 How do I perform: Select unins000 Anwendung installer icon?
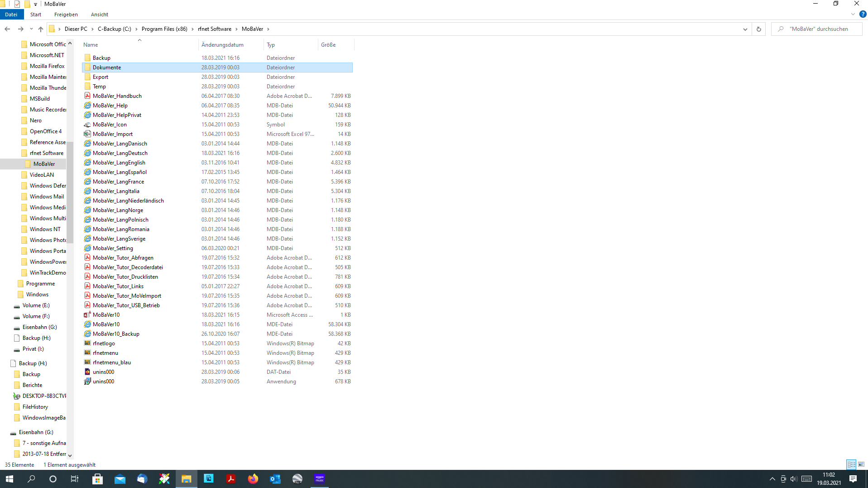point(87,381)
